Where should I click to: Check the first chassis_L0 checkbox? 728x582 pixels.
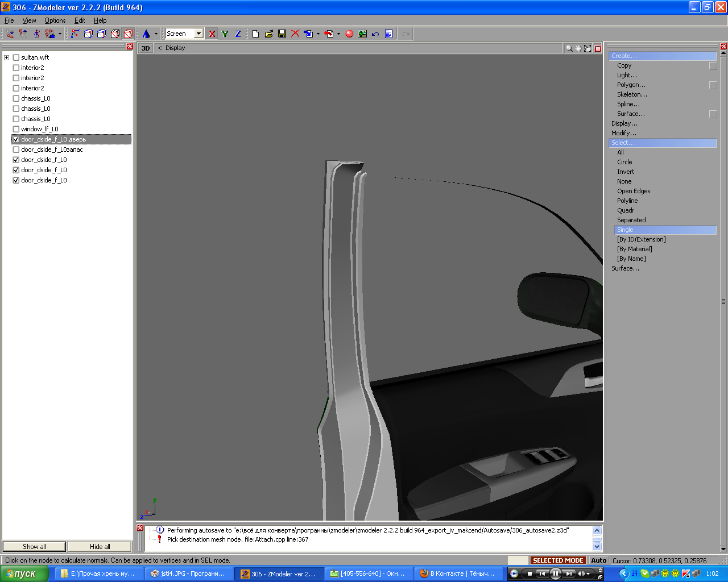pos(16,98)
